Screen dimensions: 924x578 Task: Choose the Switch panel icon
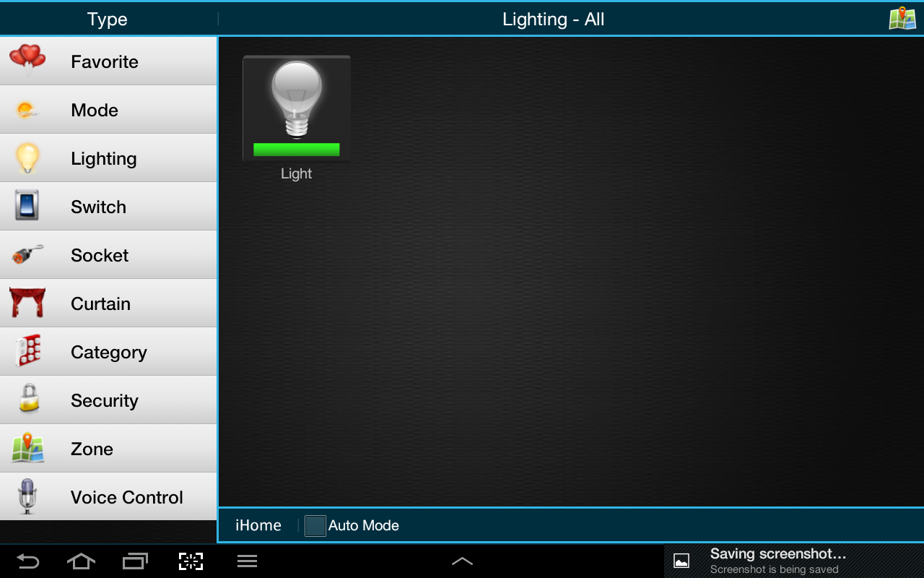point(27,206)
